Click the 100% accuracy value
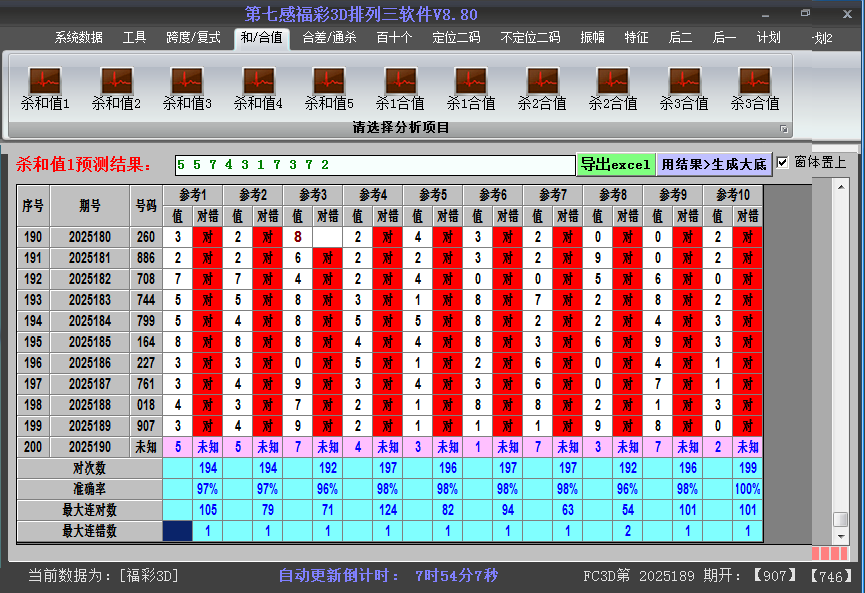This screenshot has width=865, height=593. tap(747, 489)
